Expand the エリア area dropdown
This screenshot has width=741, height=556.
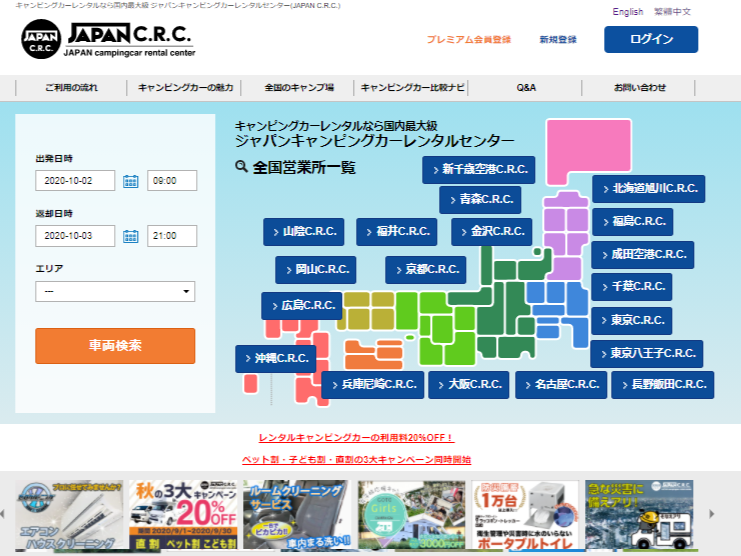(115, 292)
